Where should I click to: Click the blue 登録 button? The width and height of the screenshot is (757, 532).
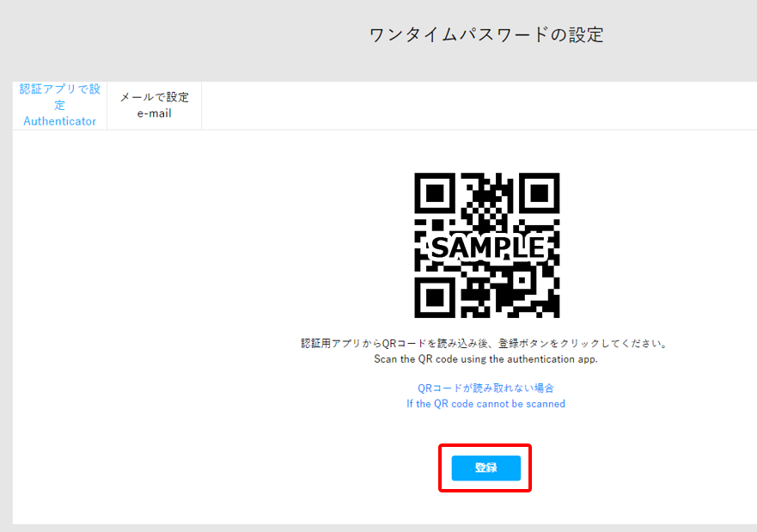click(485, 468)
